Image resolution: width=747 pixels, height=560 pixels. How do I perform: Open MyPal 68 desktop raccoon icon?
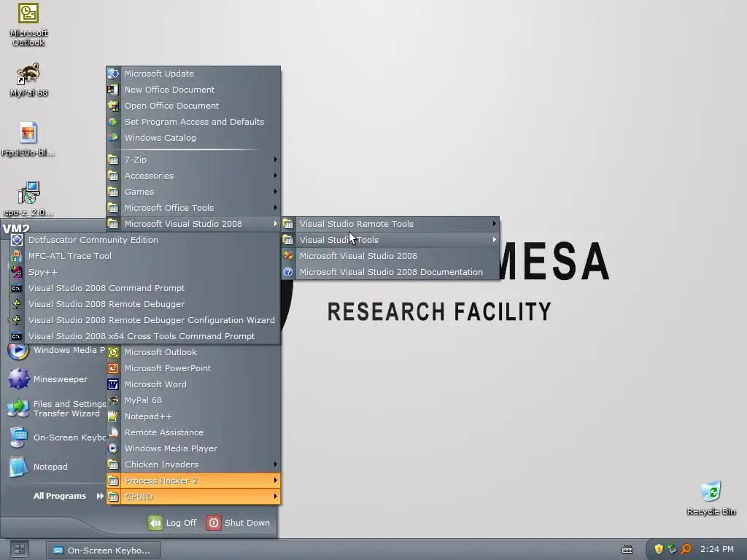point(28,74)
